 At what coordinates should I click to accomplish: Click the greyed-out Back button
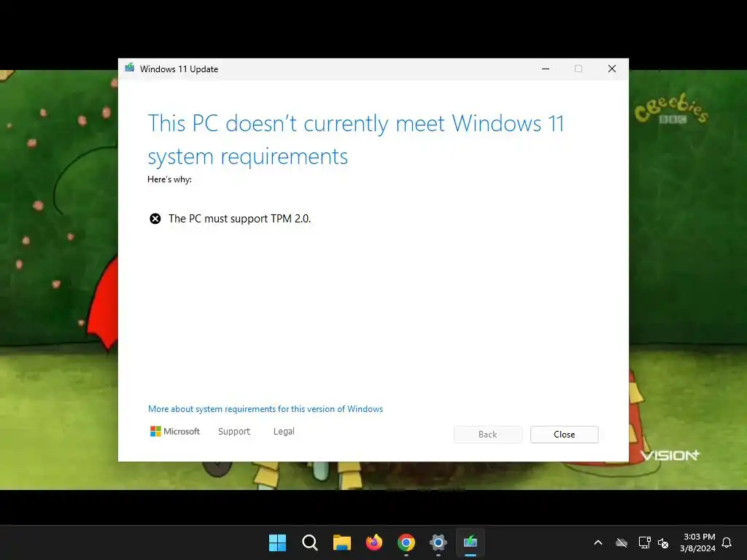(487, 435)
